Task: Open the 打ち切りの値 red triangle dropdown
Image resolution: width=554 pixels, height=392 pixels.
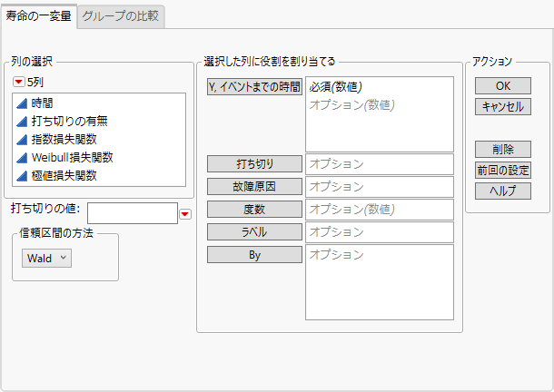Action: (x=185, y=214)
